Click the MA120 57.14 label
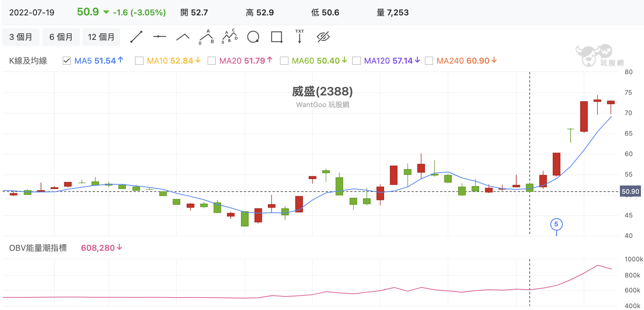The width and height of the screenshot is (644, 310). point(392,61)
